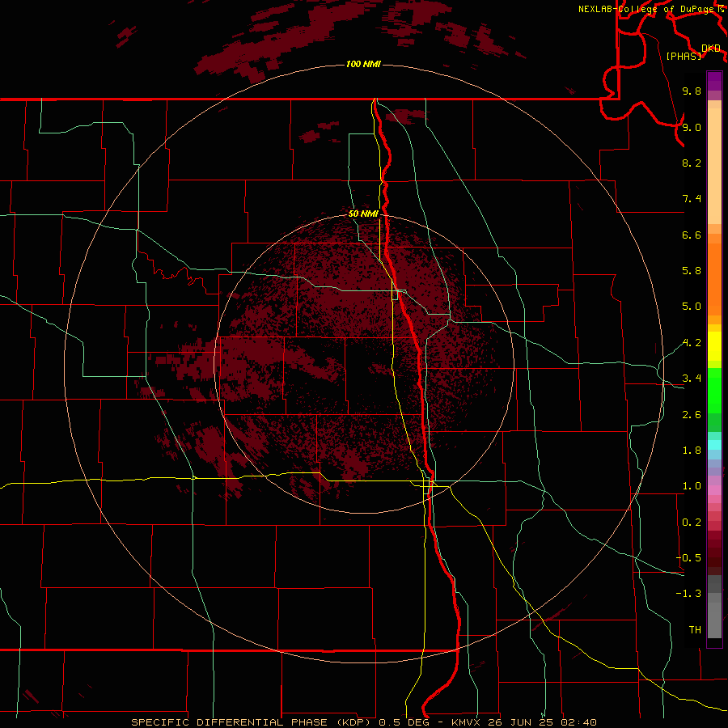The width and height of the screenshot is (728, 728).
Task: Click the 3.4 value on the color scale
Action: coord(692,379)
